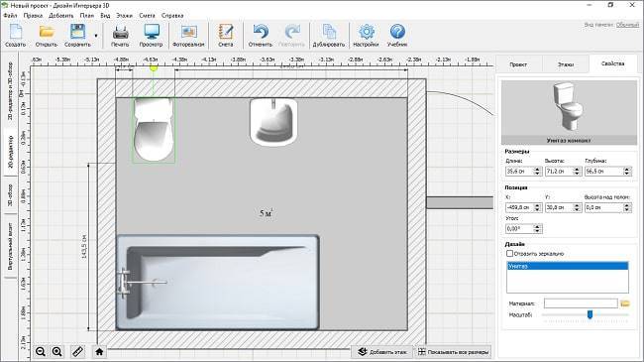This screenshot has height=362, width=644.
Task: Increase Длина value with stepper arrow
Action: tap(537, 169)
